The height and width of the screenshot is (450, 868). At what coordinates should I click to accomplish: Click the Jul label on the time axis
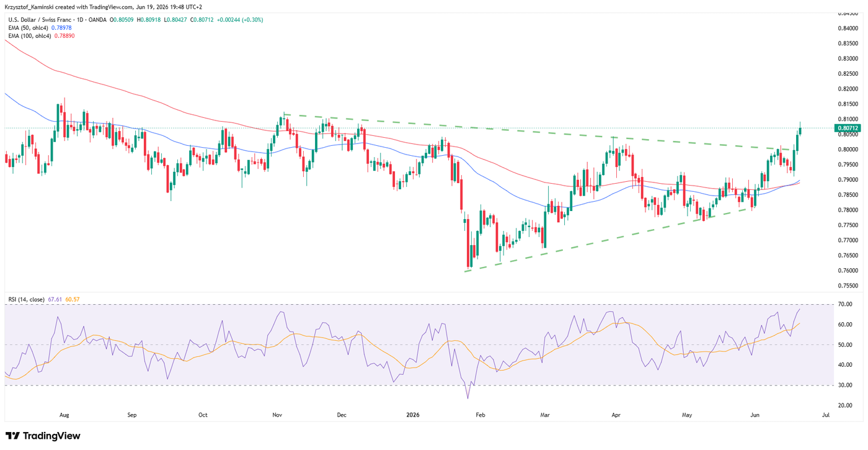(826, 414)
